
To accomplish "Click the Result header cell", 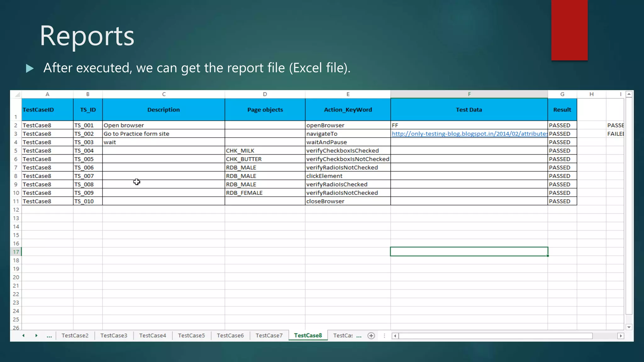I will pyautogui.click(x=562, y=109).
